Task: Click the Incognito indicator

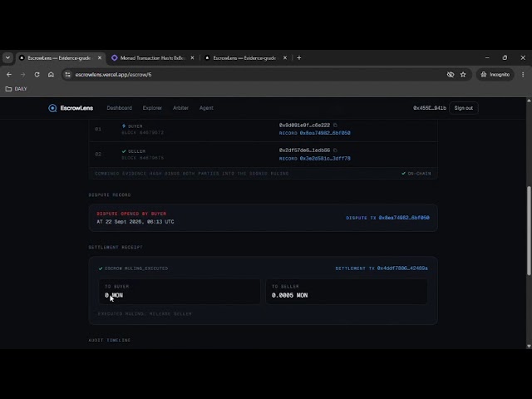Action: [495, 75]
